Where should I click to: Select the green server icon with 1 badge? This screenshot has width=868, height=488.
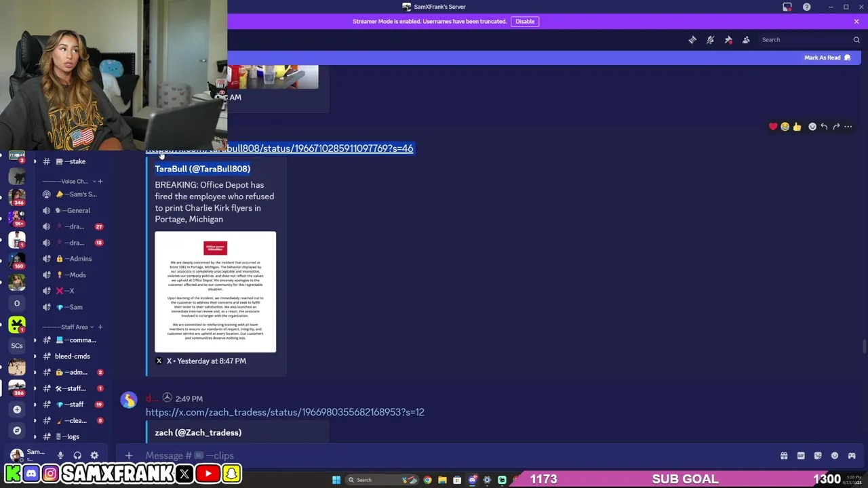(17, 325)
